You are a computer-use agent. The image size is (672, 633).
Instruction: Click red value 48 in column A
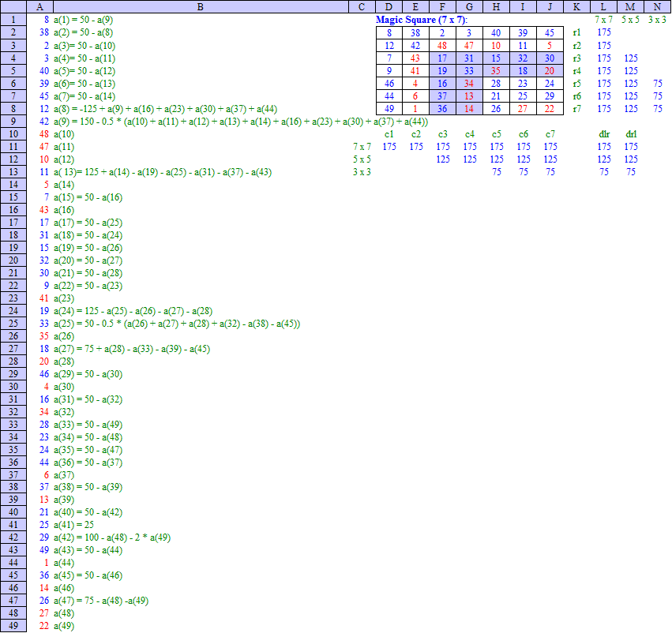coord(44,134)
